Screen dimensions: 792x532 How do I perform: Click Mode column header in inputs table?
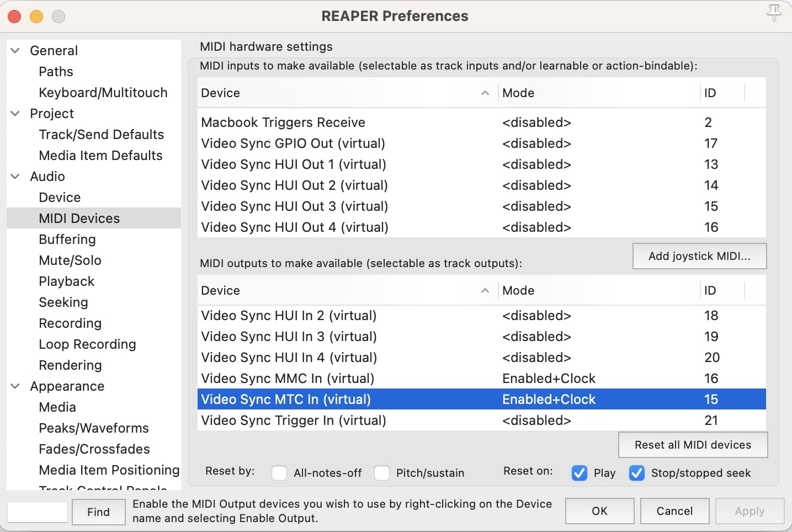tap(599, 93)
